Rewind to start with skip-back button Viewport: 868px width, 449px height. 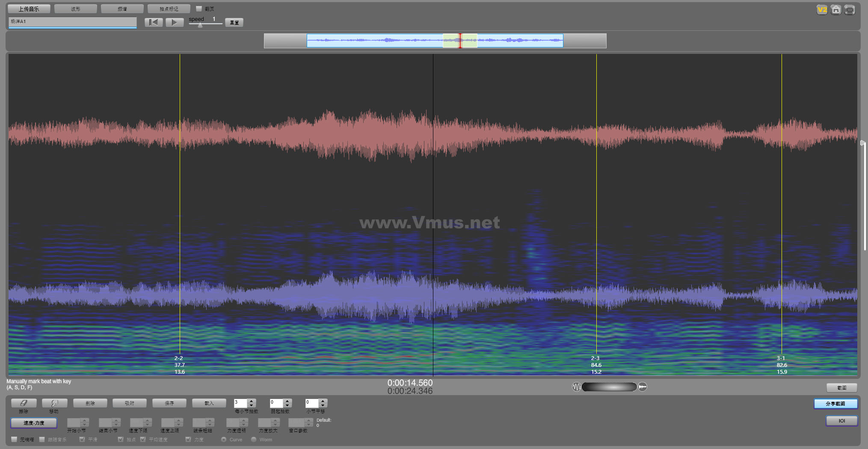click(154, 22)
